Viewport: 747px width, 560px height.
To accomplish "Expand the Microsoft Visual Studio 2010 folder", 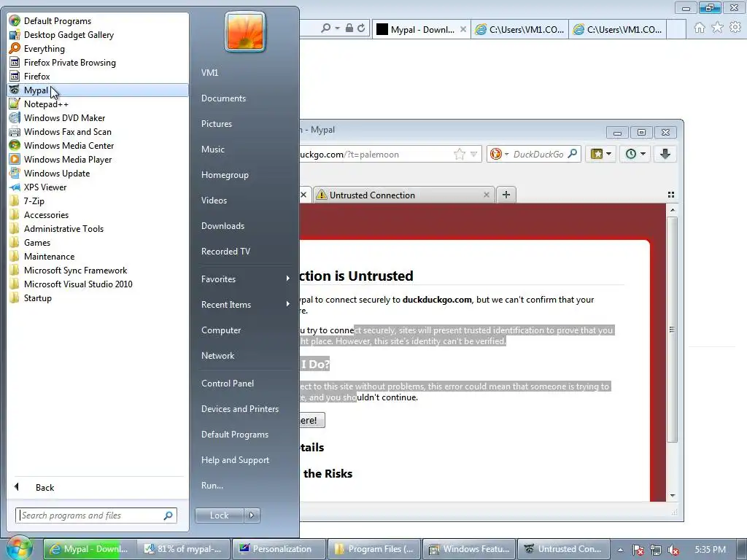I will [x=98, y=284].
